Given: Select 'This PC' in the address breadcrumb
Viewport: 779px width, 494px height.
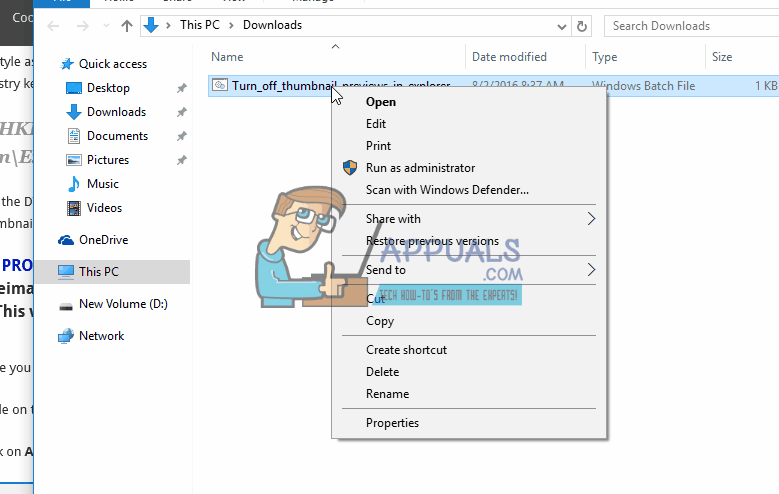Looking at the screenshot, I should click(x=200, y=25).
